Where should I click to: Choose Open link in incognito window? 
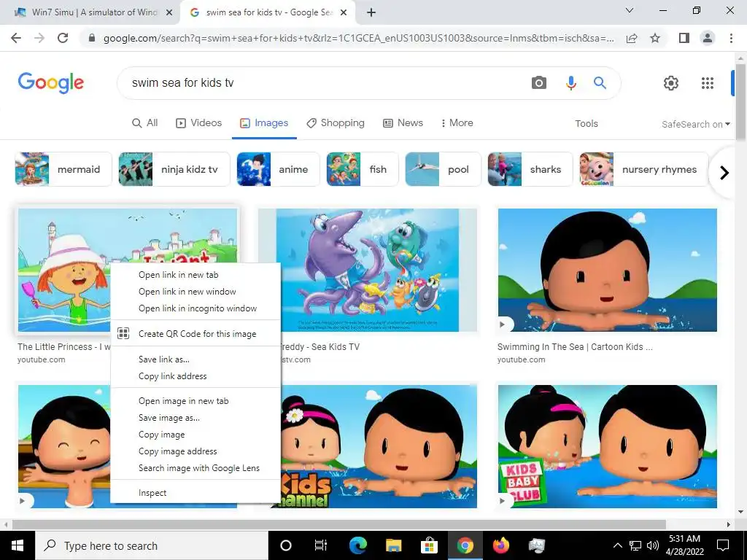point(196,308)
